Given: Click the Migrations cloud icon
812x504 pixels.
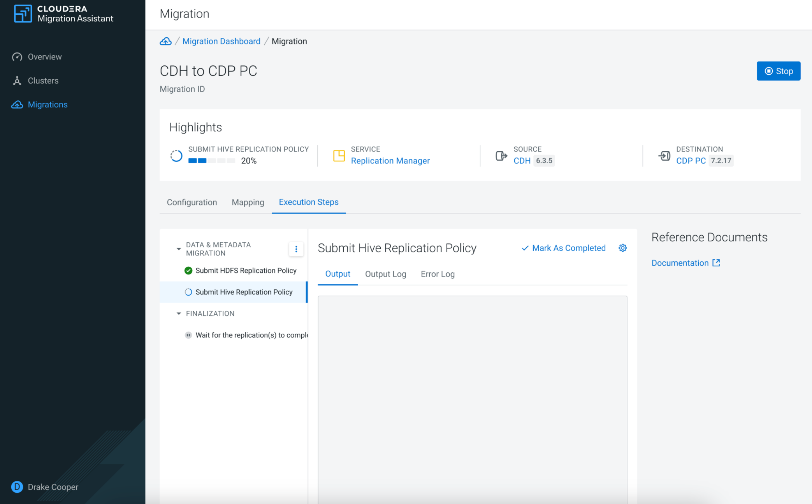Looking at the screenshot, I should [x=17, y=105].
